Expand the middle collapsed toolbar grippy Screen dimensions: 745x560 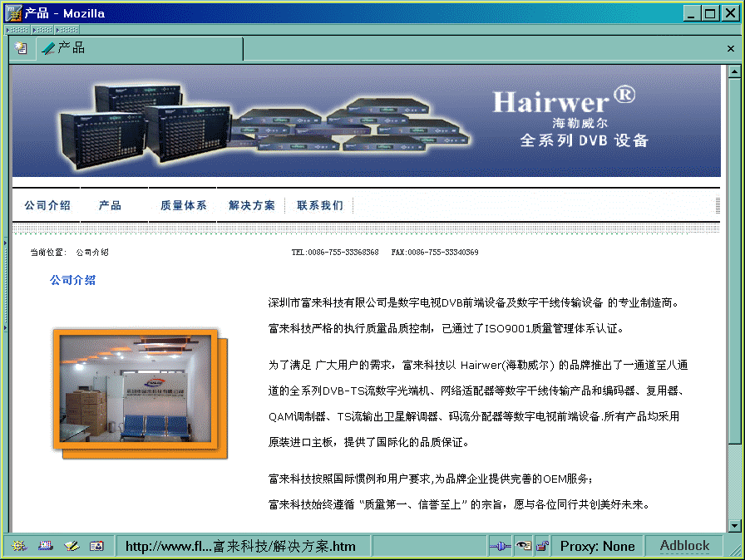click(42, 30)
